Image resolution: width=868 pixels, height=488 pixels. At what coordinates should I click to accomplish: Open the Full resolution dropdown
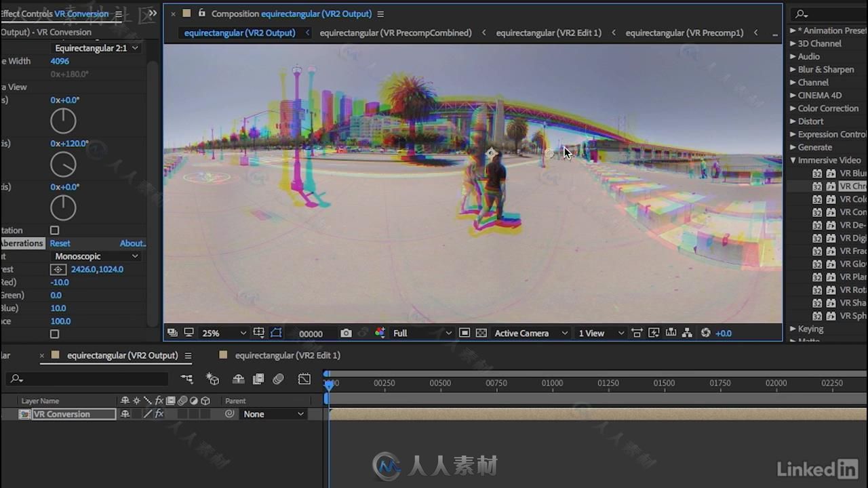[x=422, y=333]
